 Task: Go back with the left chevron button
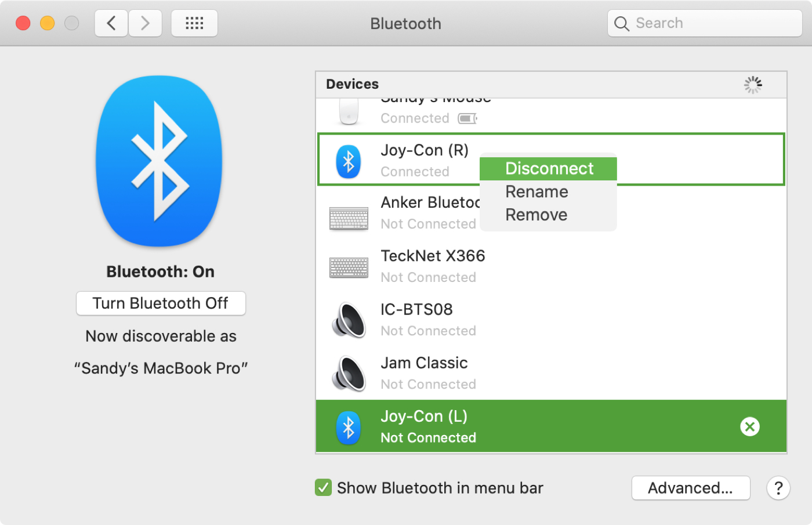click(111, 23)
